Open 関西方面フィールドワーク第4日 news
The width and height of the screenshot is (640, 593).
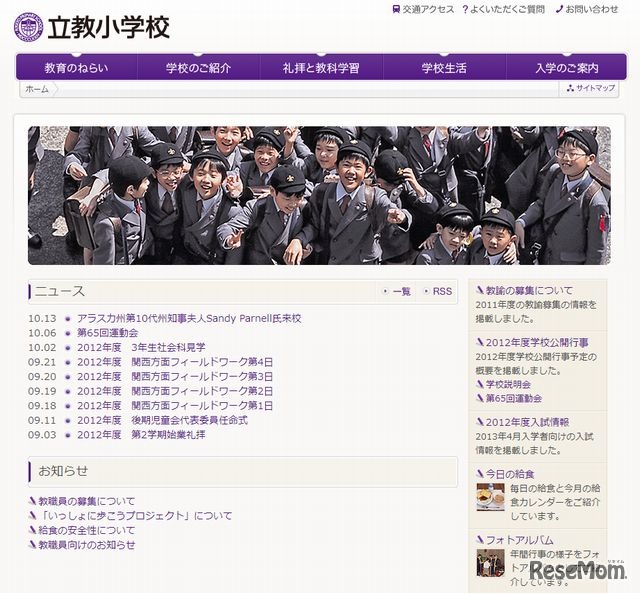(x=175, y=362)
